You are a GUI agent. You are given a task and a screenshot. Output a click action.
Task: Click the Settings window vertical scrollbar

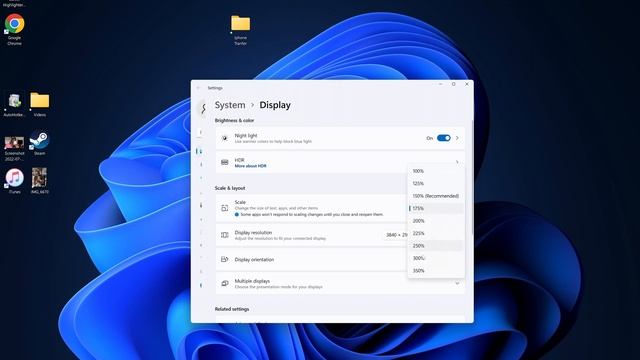pos(472,178)
